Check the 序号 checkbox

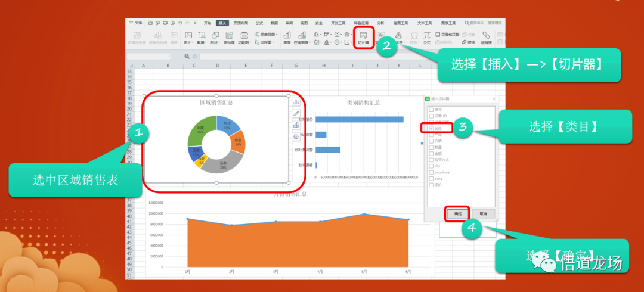click(431, 110)
